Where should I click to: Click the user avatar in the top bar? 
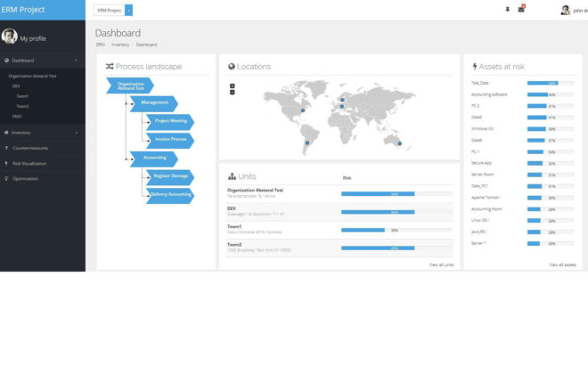click(x=565, y=10)
